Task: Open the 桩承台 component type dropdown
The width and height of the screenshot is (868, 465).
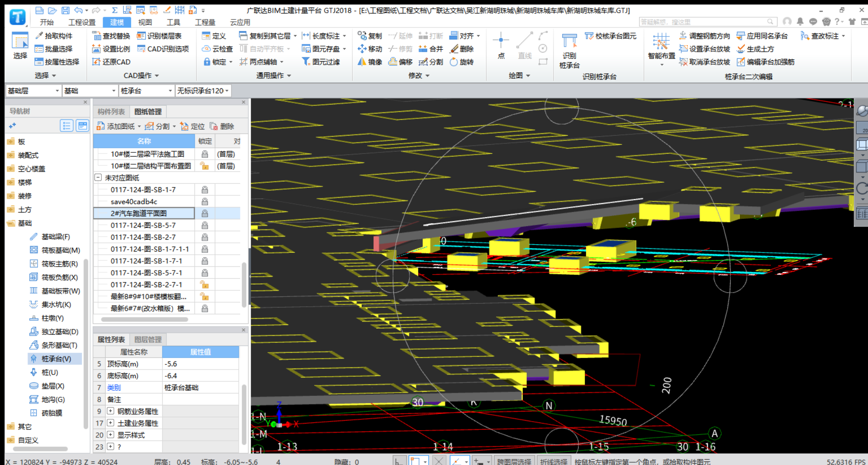Action: tap(146, 91)
